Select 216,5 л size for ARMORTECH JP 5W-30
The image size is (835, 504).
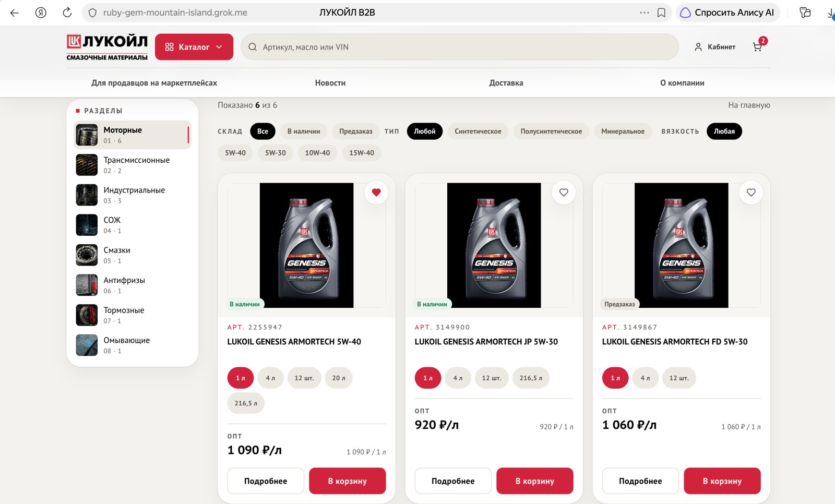click(531, 378)
